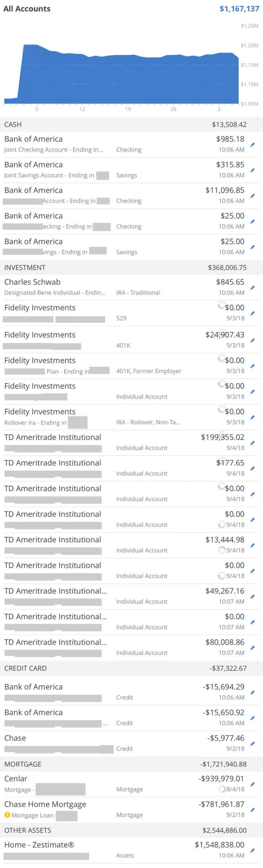Edit the Fidelity Rollover IRA account

[252, 417]
